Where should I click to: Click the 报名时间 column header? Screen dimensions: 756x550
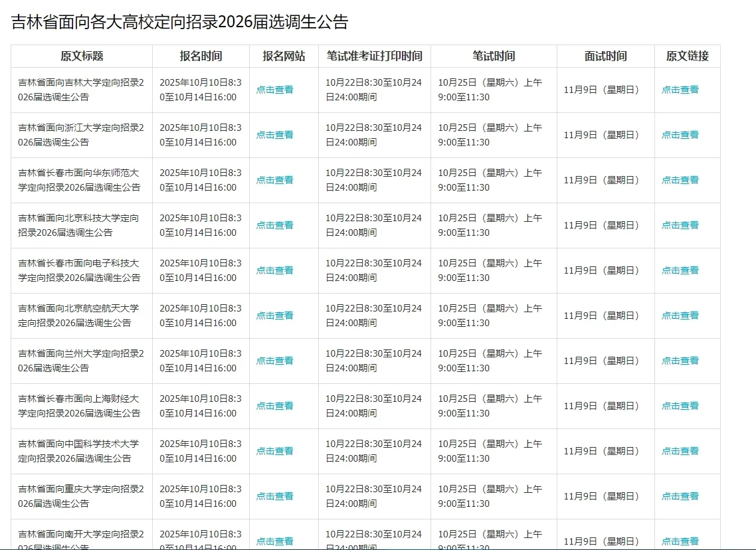pyautogui.click(x=201, y=56)
